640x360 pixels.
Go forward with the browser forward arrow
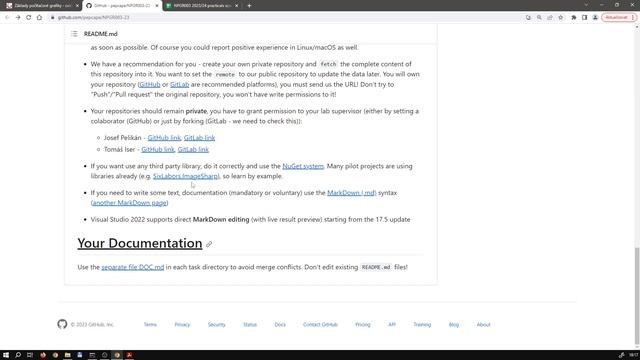(x=18, y=18)
